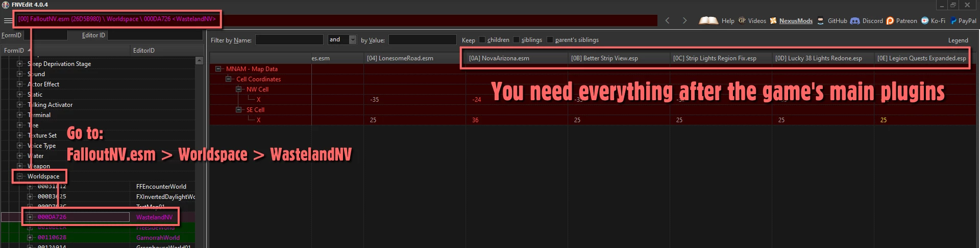The width and height of the screenshot is (980, 248).
Task: Click the PayPal logo icon
Action: point(953,21)
